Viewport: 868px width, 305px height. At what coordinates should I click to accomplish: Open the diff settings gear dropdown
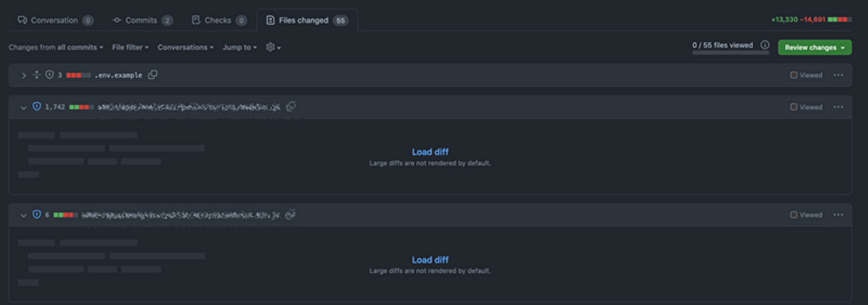273,47
